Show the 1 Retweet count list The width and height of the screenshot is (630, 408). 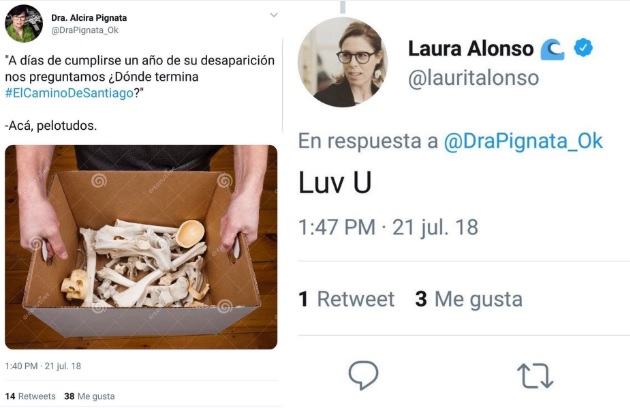point(346,299)
